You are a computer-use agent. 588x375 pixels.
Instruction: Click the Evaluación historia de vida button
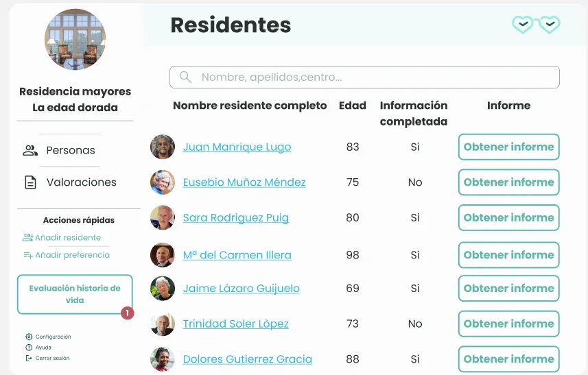[75, 295]
